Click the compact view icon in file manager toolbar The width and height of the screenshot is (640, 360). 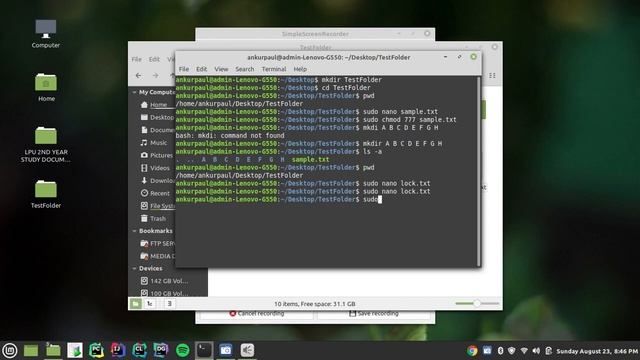(492, 76)
